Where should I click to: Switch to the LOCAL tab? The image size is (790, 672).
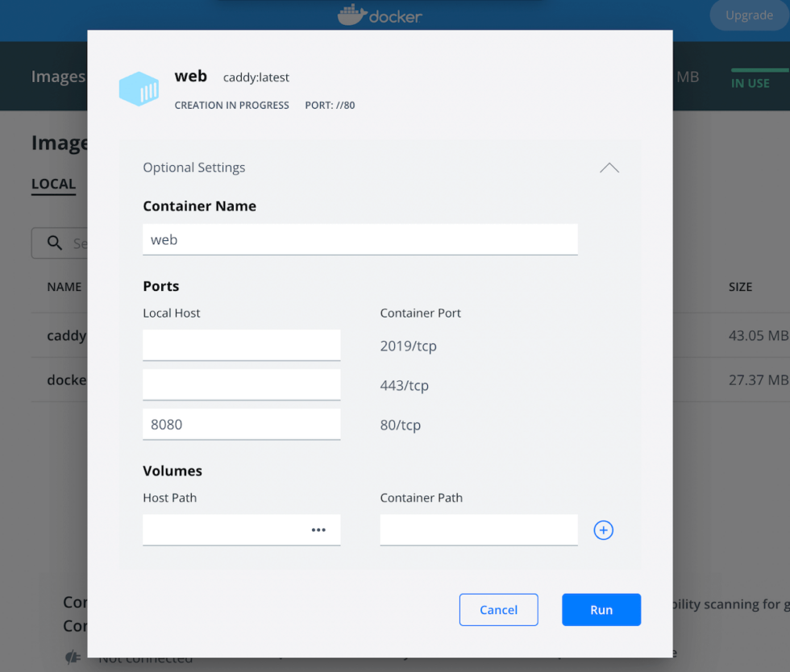53,184
